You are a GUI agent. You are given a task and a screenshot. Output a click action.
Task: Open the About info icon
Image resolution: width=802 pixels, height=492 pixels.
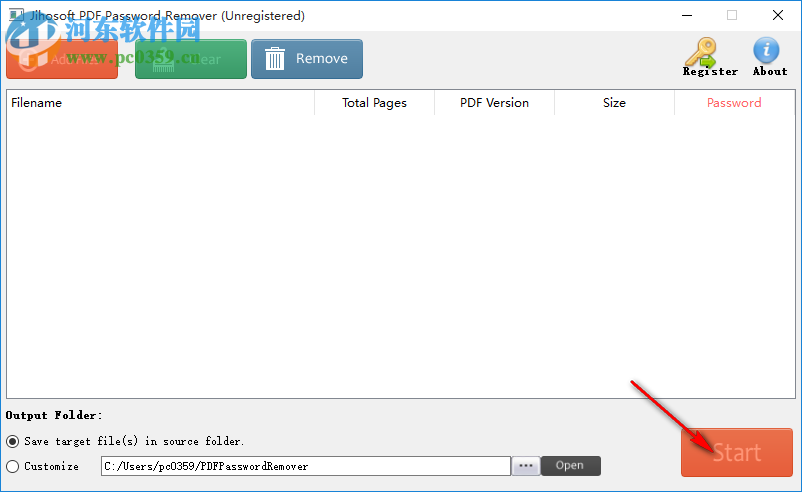click(x=770, y=57)
